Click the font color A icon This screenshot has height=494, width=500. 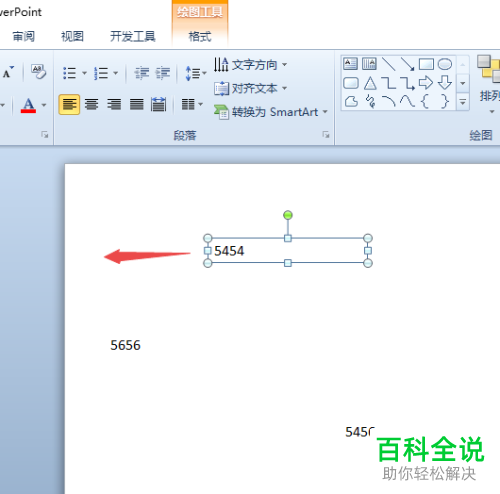point(28,105)
